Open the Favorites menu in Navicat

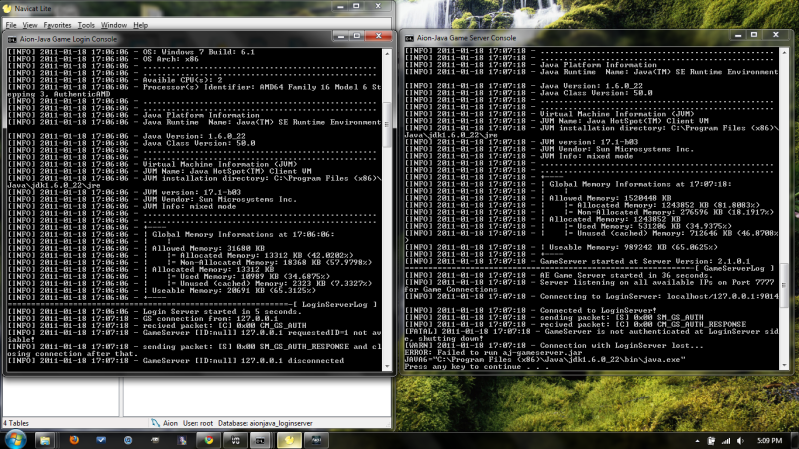56,24
